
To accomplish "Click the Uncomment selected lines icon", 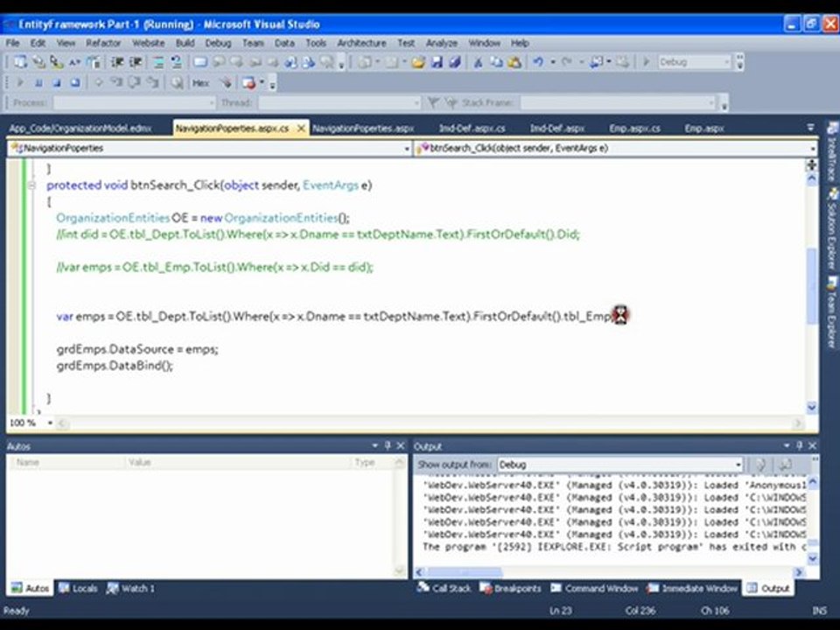I will (x=176, y=62).
